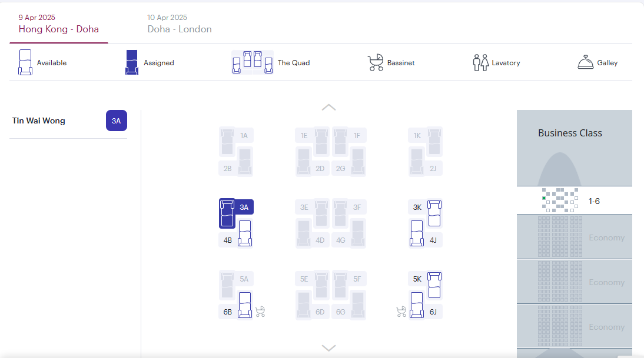Click the 3A seat badge for passenger
644x358 pixels.
116,121
